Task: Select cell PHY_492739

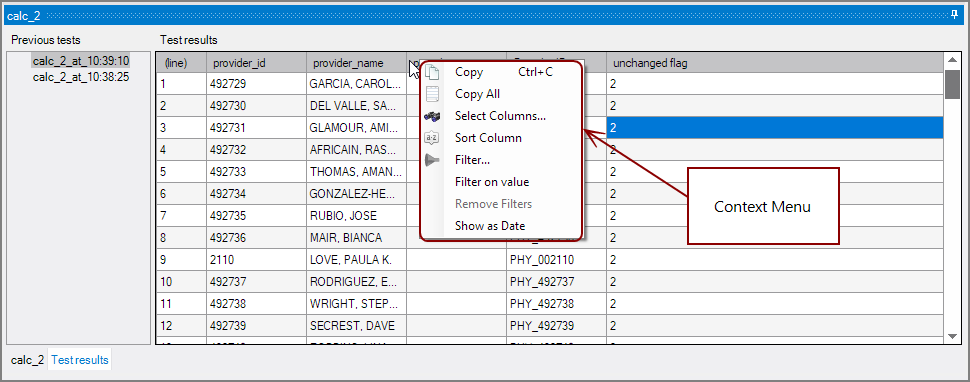Action: [x=556, y=326]
